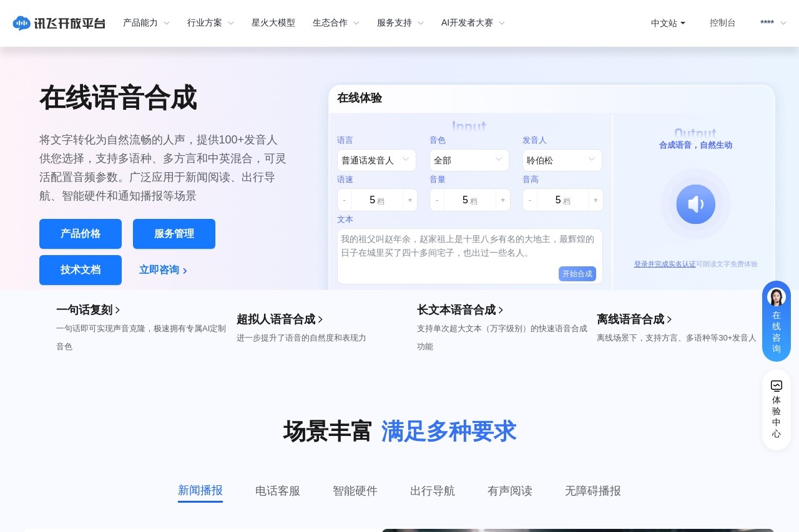This screenshot has height=532, width=799.
Task: Switch to the 智能硬件 tab
Action: [355, 491]
